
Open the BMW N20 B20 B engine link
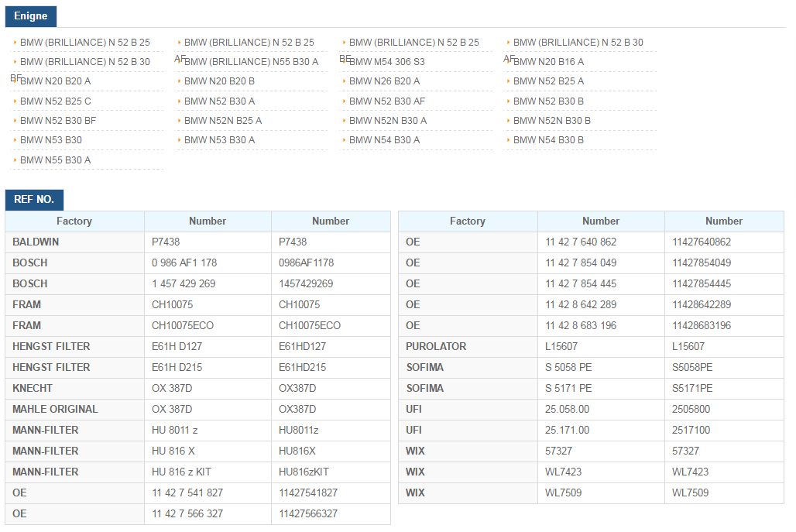[x=219, y=81]
